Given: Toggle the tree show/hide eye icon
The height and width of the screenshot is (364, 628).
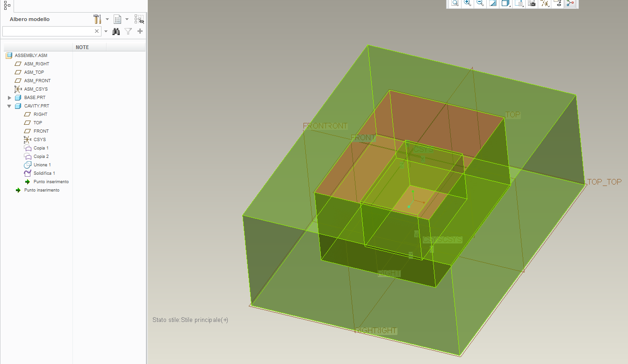Looking at the screenshot, I should [139, 19].
